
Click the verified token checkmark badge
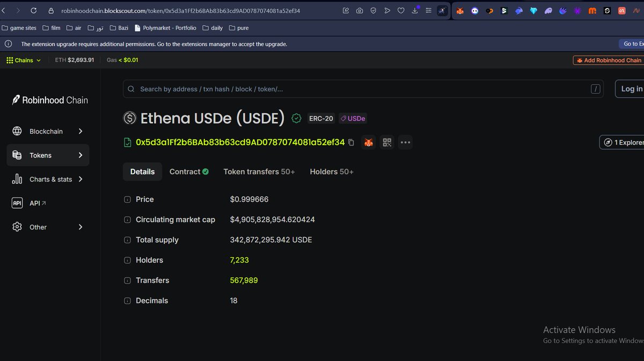point(296,118)
